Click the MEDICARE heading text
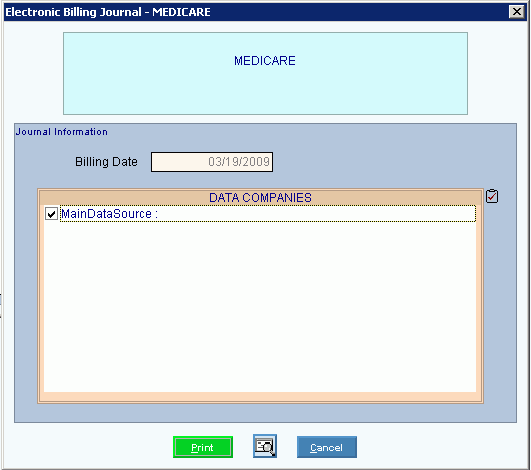Screen dimensions: 531x470 pyautogui.click(x=265, y=61)
